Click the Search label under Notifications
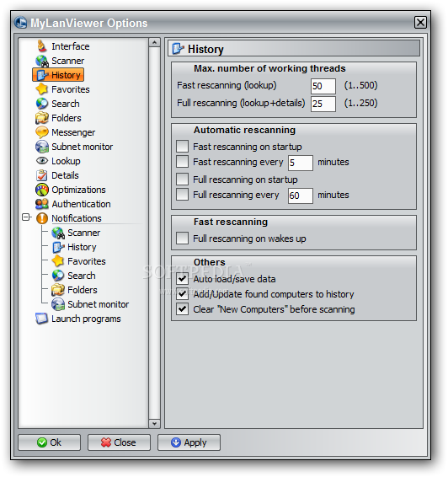 point(82,276)
